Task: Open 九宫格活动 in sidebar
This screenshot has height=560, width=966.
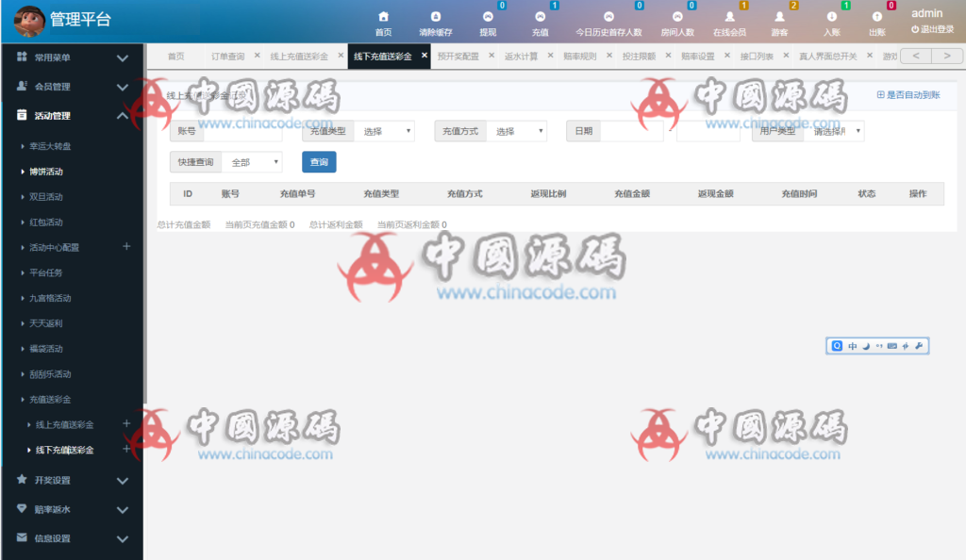Action: (50, 298)
